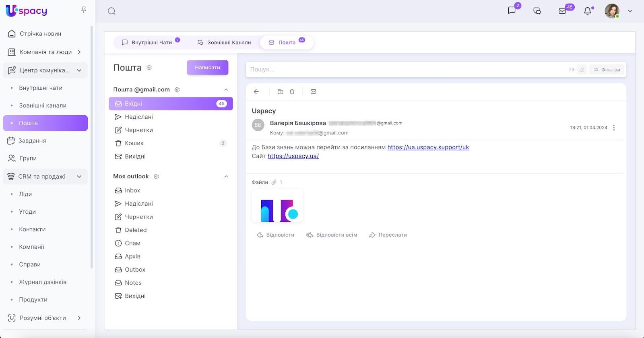Collapse the Моя outlook folder list
The width and height of the screenshot is (644, 338).
pyautogui.click(x=226, y=177)
